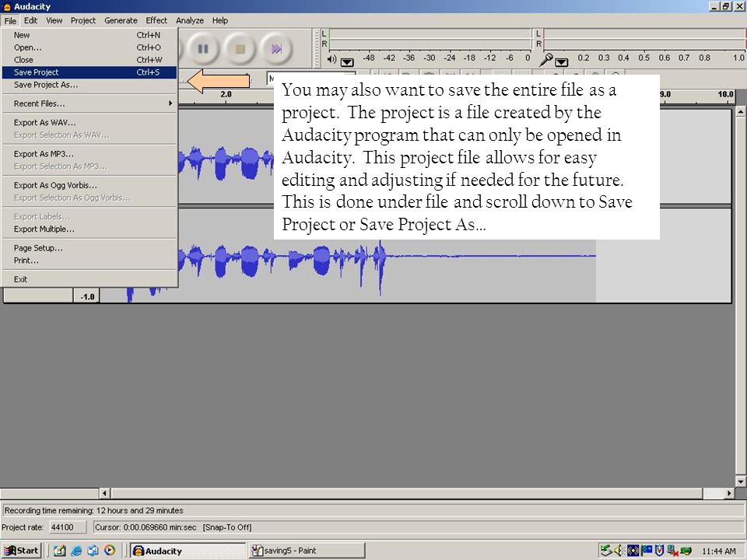Image resolution: width=747 pixels, height=560 pixels.
Task: Click the Safely Remove Hardware tray icon
Action: pyautogui.click(x=606, y=551)
